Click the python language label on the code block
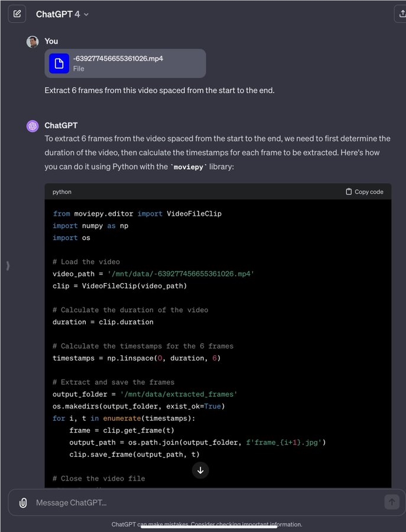This screenshot has height=532, width=406. tap(62, 192)
